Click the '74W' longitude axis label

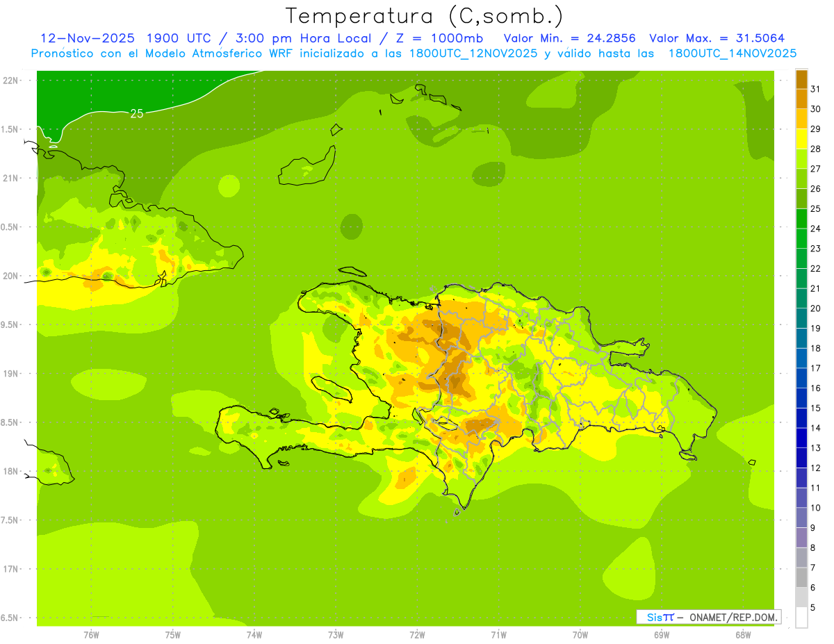click(254, 635)
